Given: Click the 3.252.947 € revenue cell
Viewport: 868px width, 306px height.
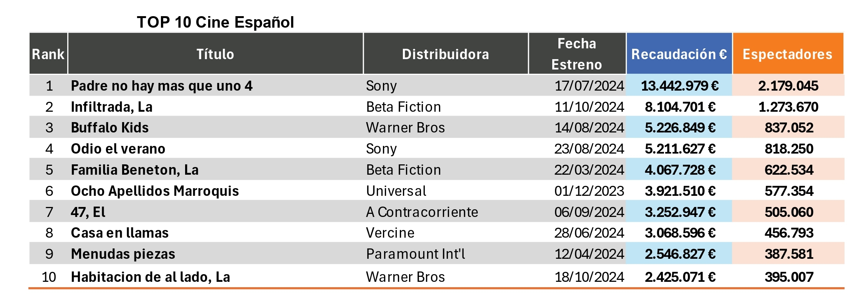Looking at the screenshot, I should click(680, 212).
